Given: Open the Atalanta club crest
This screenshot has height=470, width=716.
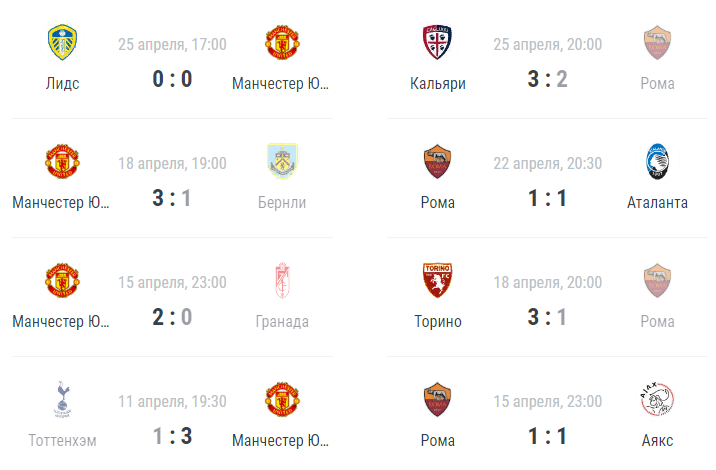Looking at the screenshot, I should point(657,161).
